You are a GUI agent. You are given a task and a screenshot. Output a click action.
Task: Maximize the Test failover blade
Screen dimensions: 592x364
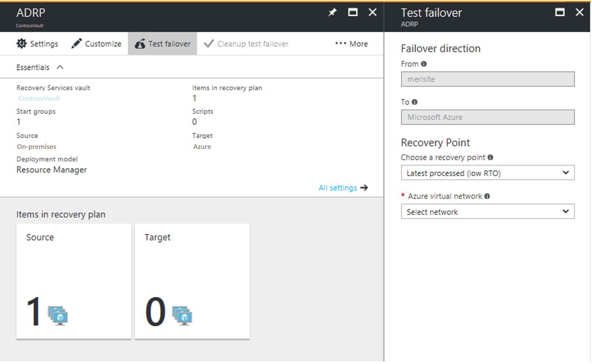click(560, 12)
